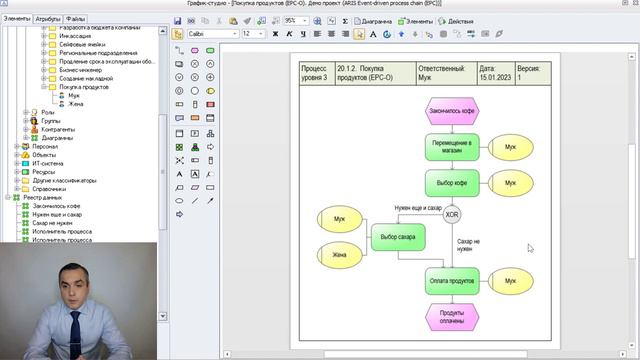Select the red rectangle shape in palette

[210, 104]
